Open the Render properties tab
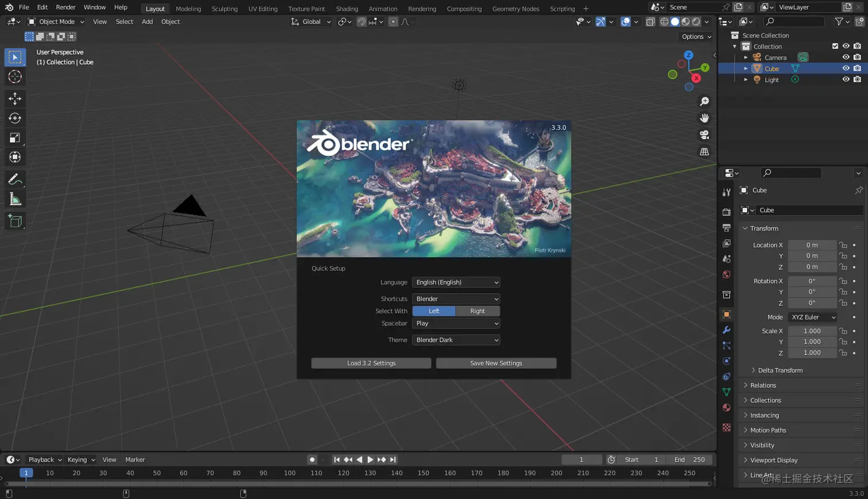The width and height of the screenshot is (868, 499). (x=726, y=212)
